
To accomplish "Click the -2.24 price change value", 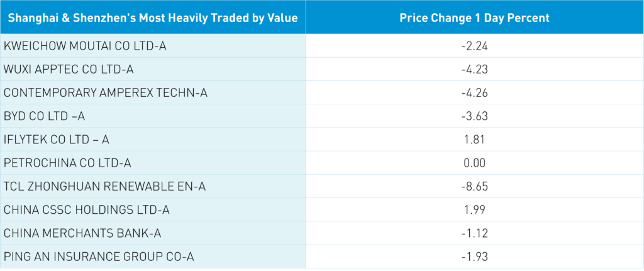I will [x=475, y=45].
